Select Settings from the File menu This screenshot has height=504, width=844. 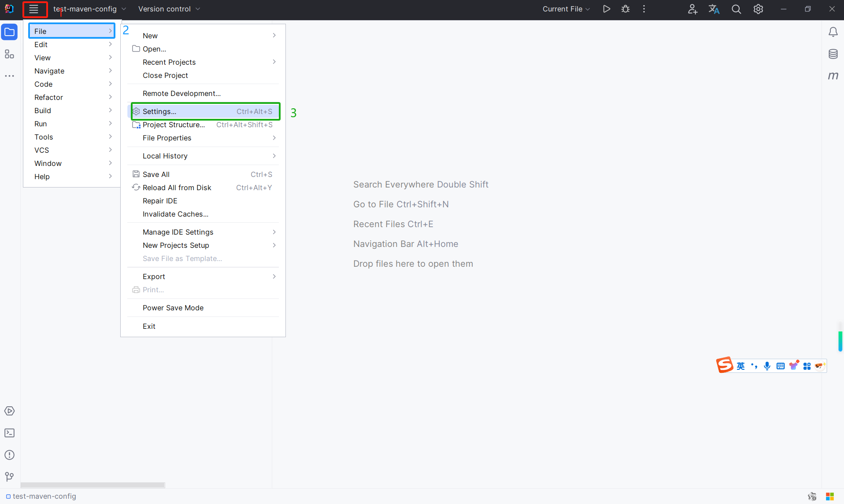pos(159,111)
